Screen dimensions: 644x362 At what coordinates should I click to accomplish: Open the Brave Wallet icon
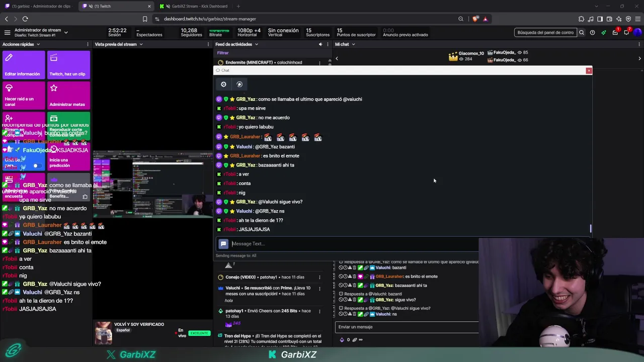click(609, 19)
